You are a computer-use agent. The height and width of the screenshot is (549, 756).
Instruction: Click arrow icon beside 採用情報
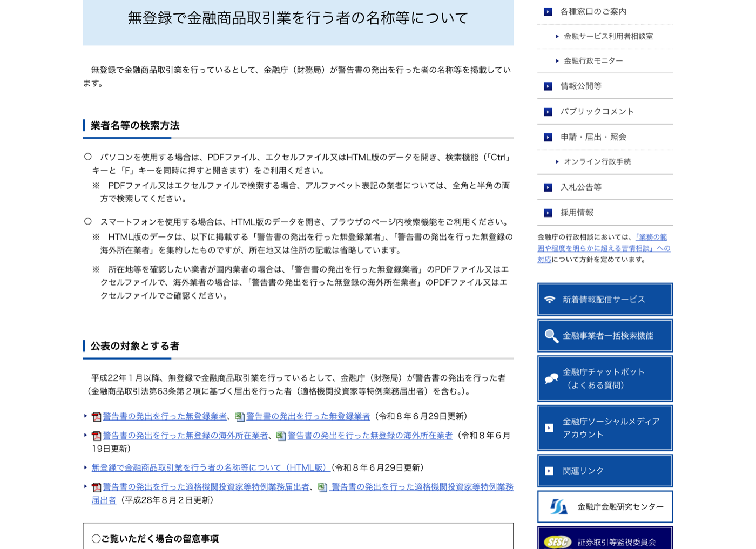point(548,213)
